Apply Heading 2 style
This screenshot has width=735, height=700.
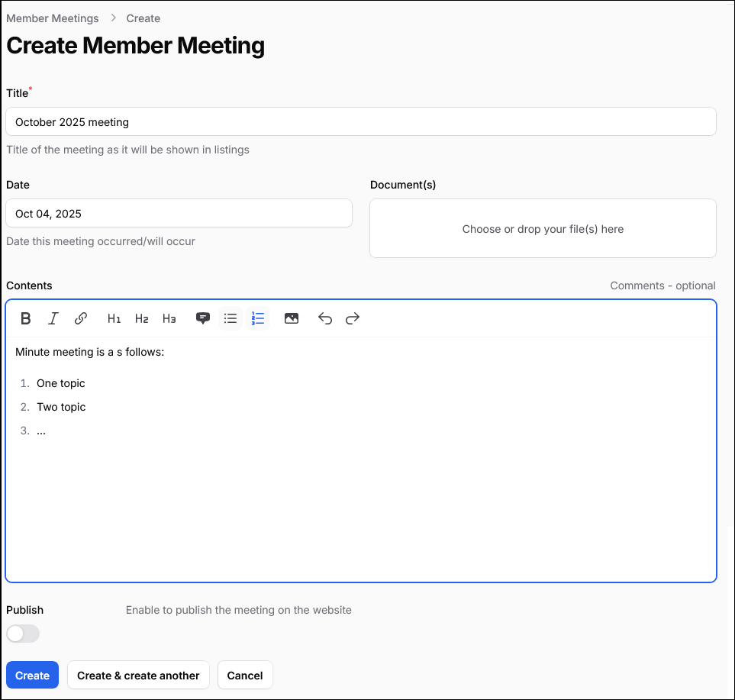[x=141, y=318]
